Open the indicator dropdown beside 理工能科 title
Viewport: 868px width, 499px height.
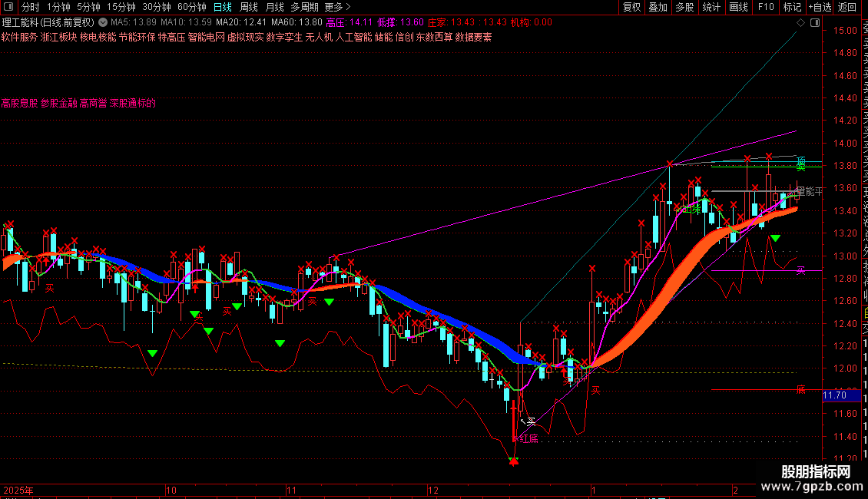click(x=103, y=22)
